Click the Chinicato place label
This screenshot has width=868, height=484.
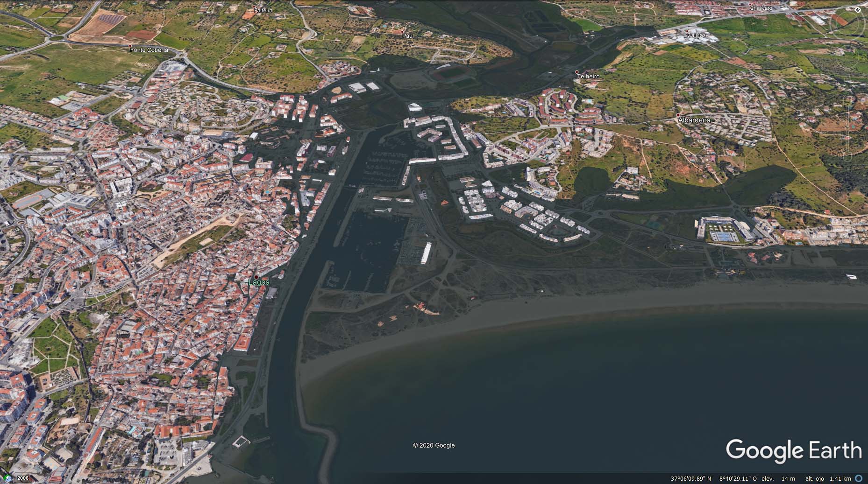pyautogui.click(x=761, y=8)
